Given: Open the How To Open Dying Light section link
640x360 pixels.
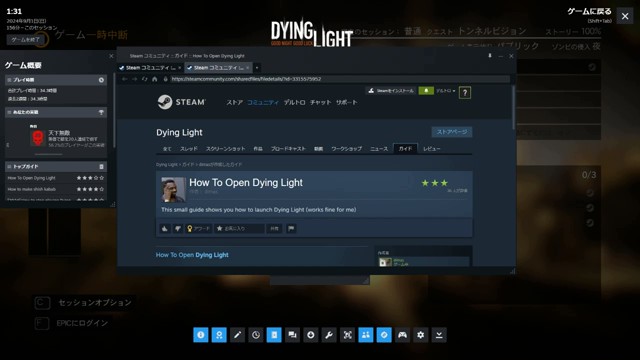Looking at the screenshot, I should click(192, 255).
